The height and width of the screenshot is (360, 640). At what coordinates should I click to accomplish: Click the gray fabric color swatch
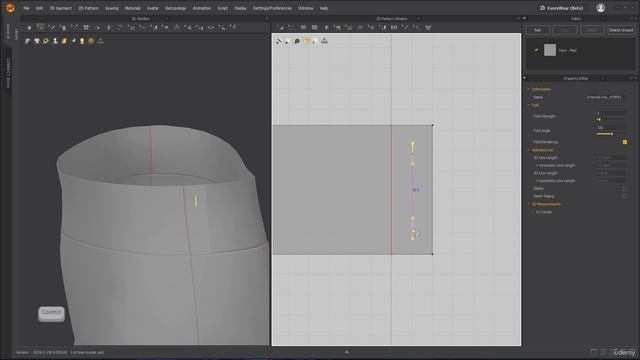[x=550, y=50]
